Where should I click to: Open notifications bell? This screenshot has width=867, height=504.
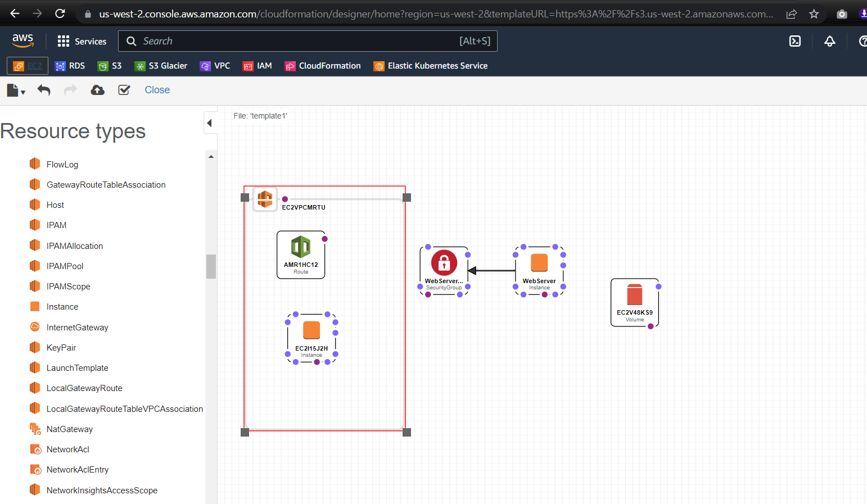[x=830, y=41]
